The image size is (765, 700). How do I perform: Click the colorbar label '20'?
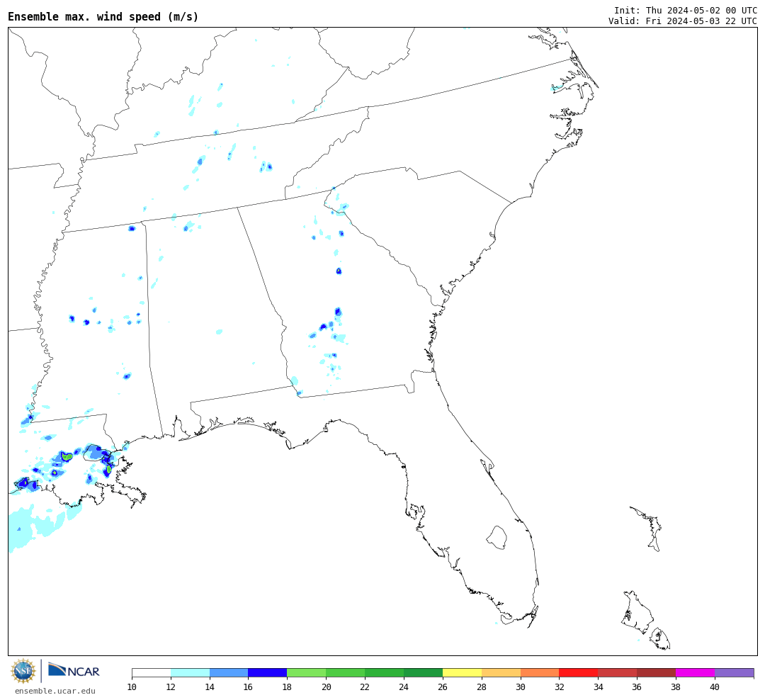(x=327, y=687)
